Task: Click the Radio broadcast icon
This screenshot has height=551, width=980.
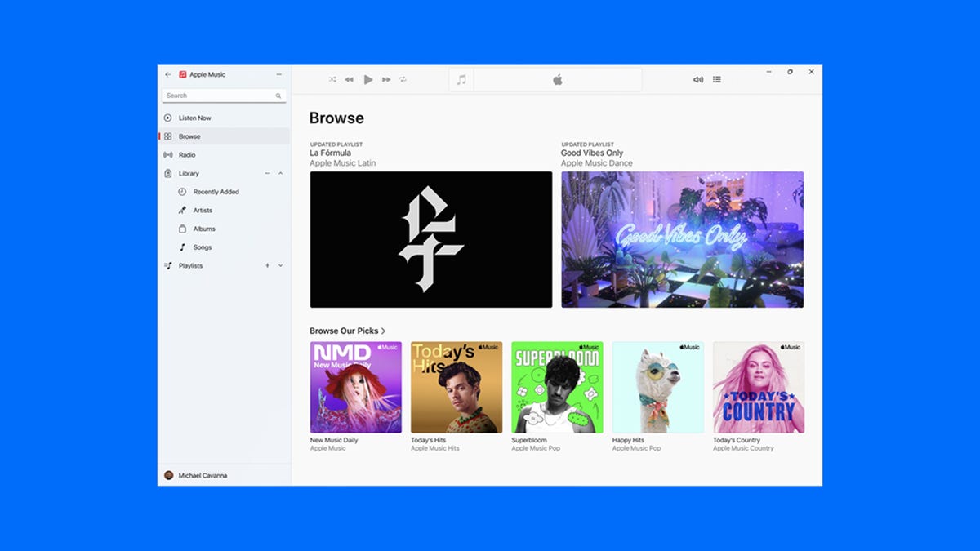Action: [168, 155]
